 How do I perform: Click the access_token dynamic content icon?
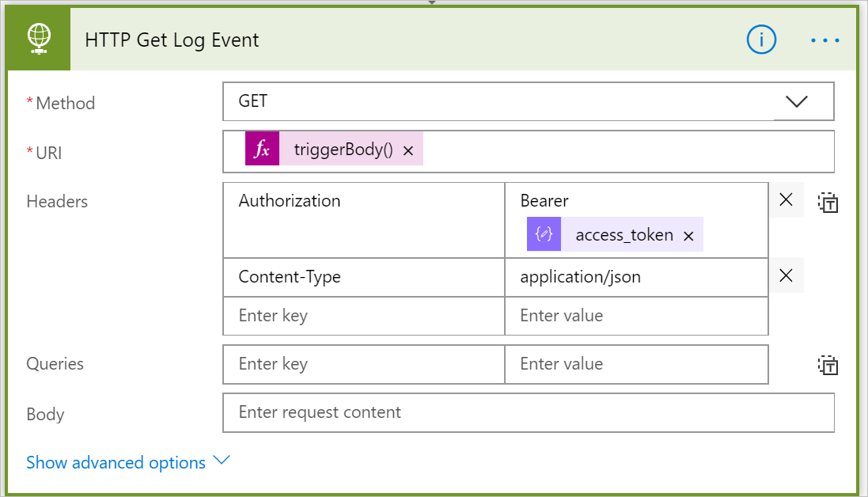pyautogui.click(x=544, y=235)
